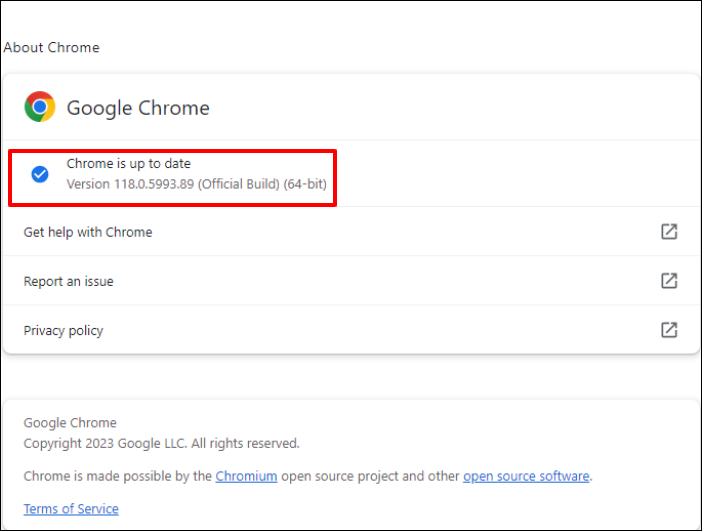Click the blue update checkmark icon

(x=40, y=174)
